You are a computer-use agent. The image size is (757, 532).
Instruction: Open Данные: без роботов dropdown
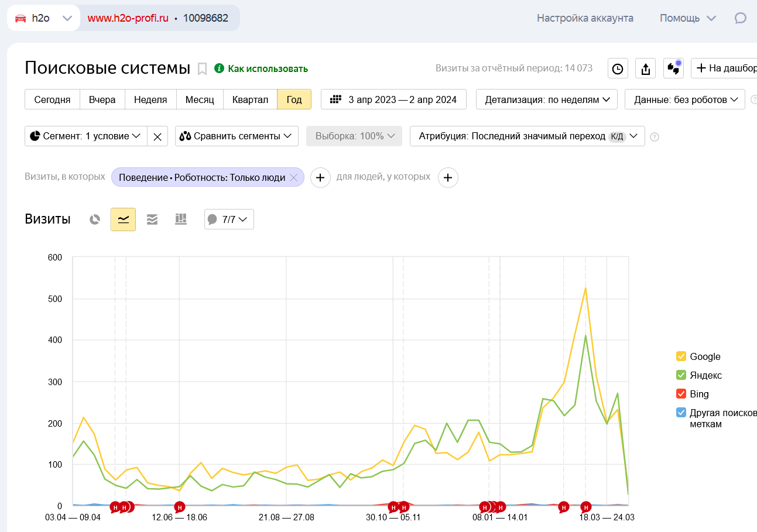[685, 99]
